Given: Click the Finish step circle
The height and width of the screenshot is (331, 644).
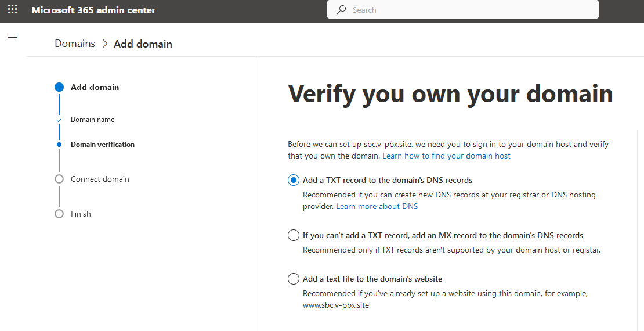Looking at the screenshot, I should (59, 214).
